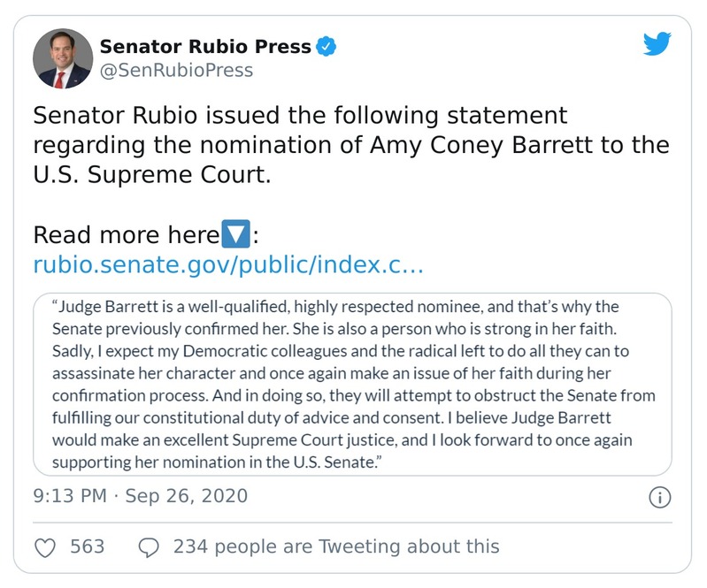Open '234 people are Tweeting about this'

tap(336, 546)
